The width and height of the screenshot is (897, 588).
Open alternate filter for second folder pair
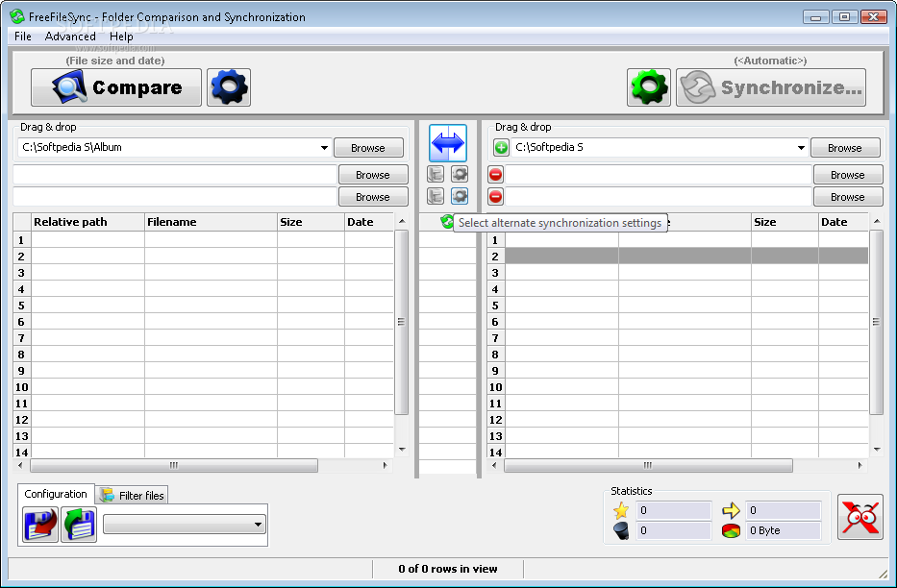[x=436, y=174]
